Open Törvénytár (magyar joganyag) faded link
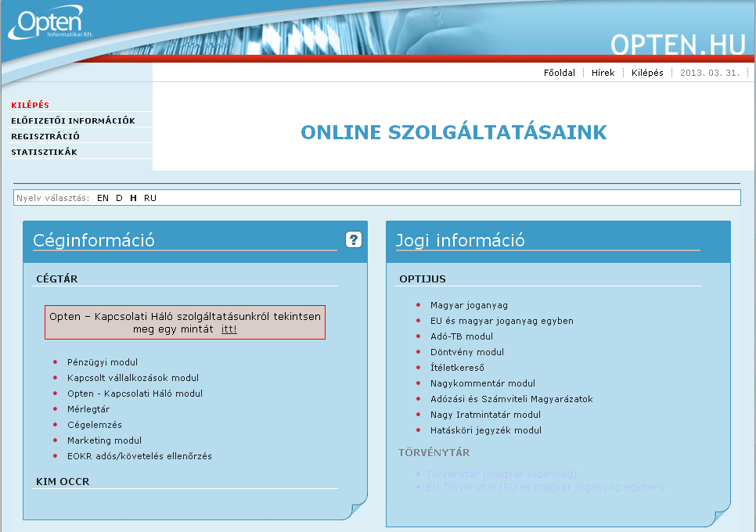The height and width of the screenshot is (532, 756). point(502,473)
